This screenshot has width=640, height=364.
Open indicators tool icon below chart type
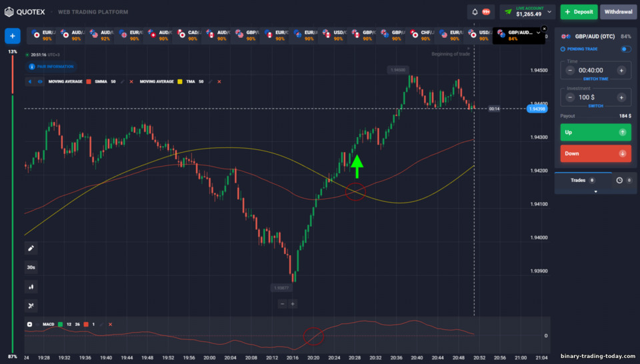coord(31,305)
